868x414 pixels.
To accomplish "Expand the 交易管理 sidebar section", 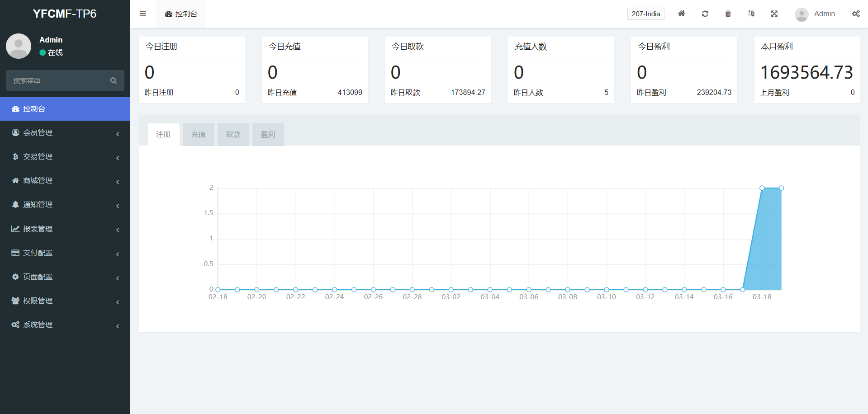I will (x=65, y=157).
